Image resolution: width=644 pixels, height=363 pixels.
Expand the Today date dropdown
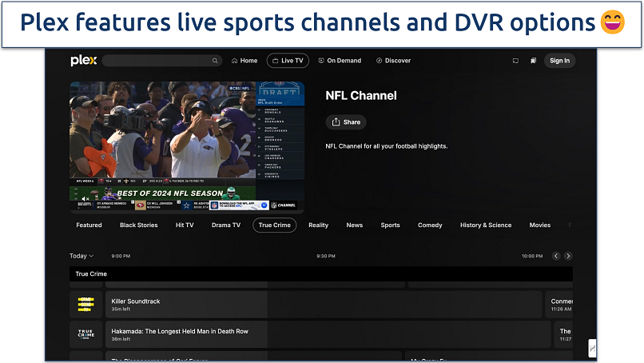coord(81,256)
